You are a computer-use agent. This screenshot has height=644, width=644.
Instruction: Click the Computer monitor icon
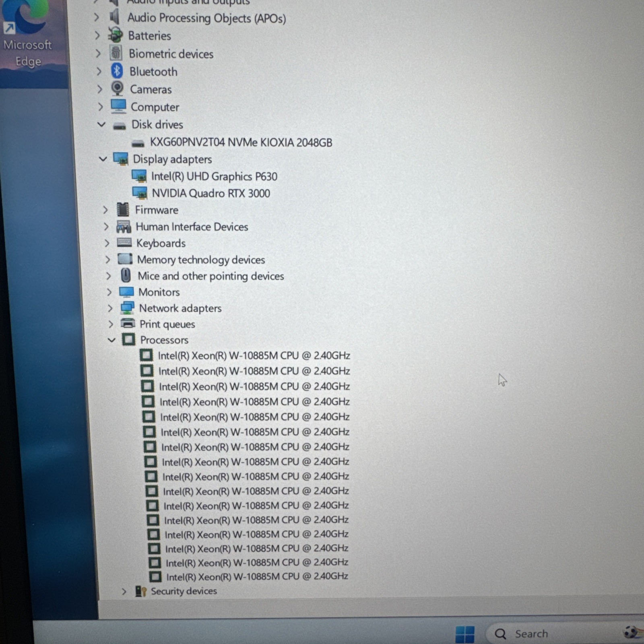pyautogui.click(x=118, y=106)
